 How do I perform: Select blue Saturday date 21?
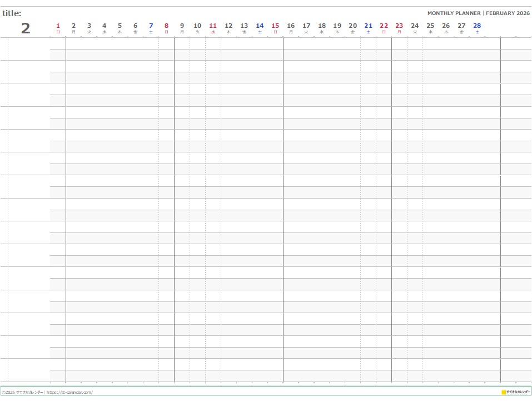coord(368,26)
